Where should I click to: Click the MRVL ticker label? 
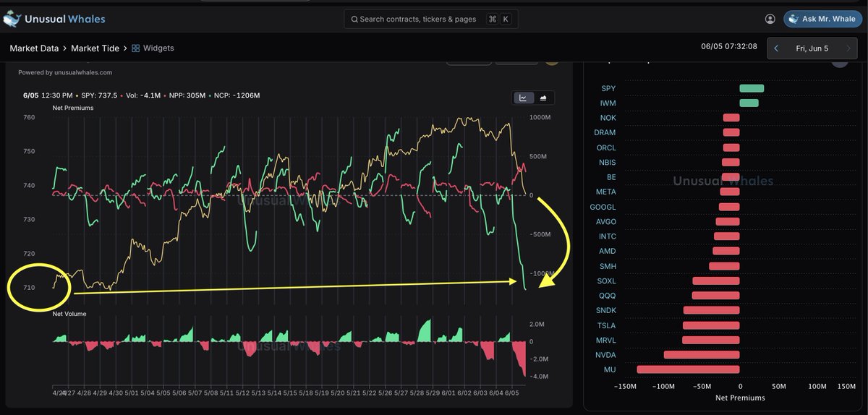[x=605, y=340]
